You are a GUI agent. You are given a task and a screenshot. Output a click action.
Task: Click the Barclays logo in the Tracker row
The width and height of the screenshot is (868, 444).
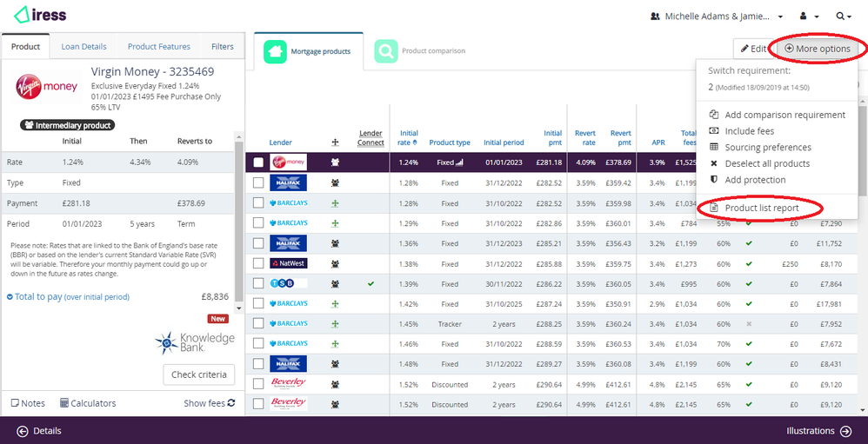pyautogui.click(x=288, y=323)
